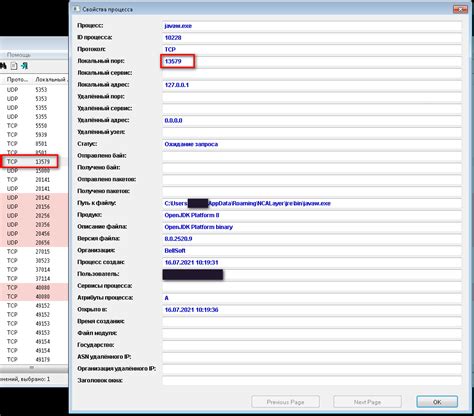Select the UDP 20656 row

point(34,243)
